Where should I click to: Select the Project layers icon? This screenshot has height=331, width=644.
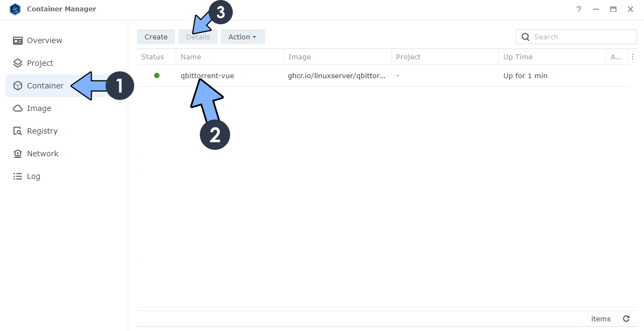[18, 63]
